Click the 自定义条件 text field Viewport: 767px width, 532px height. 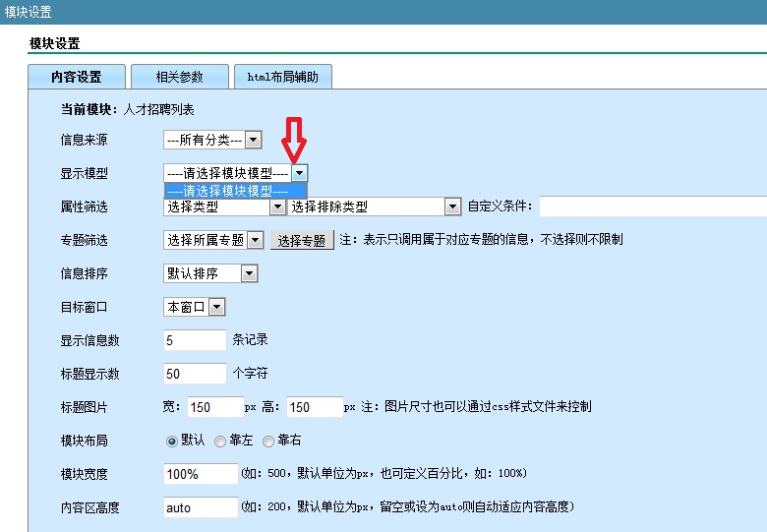(653, 207)
